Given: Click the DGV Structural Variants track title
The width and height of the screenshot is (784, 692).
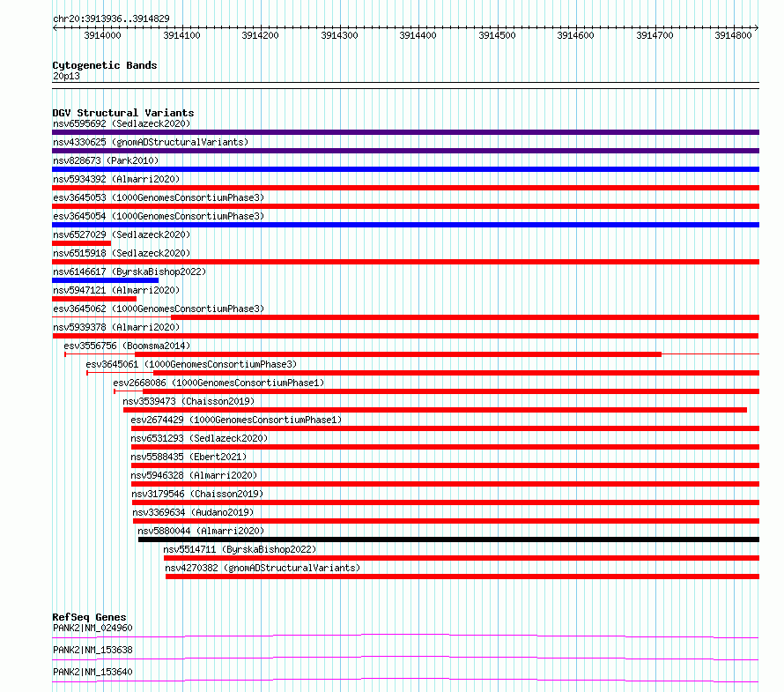Looking at the screenshot, I should [x=123, y=113].
